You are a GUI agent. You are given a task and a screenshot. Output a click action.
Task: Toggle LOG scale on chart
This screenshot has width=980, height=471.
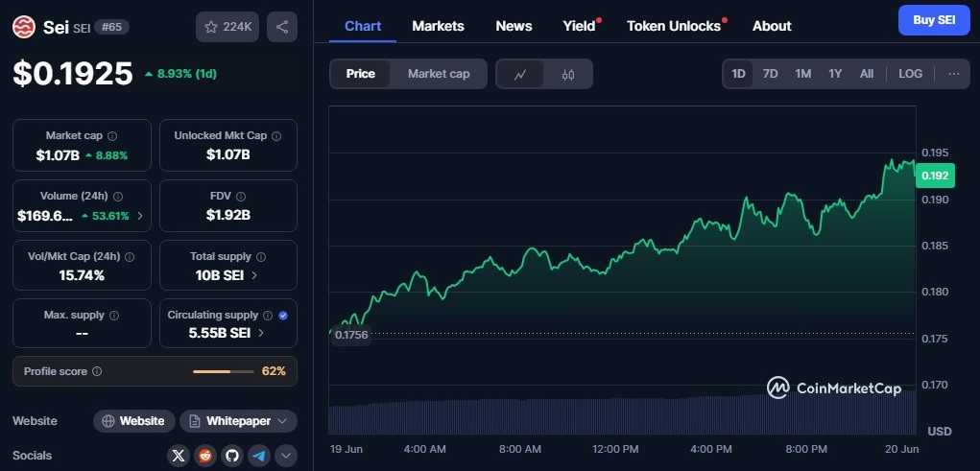[x=910, y=74]
